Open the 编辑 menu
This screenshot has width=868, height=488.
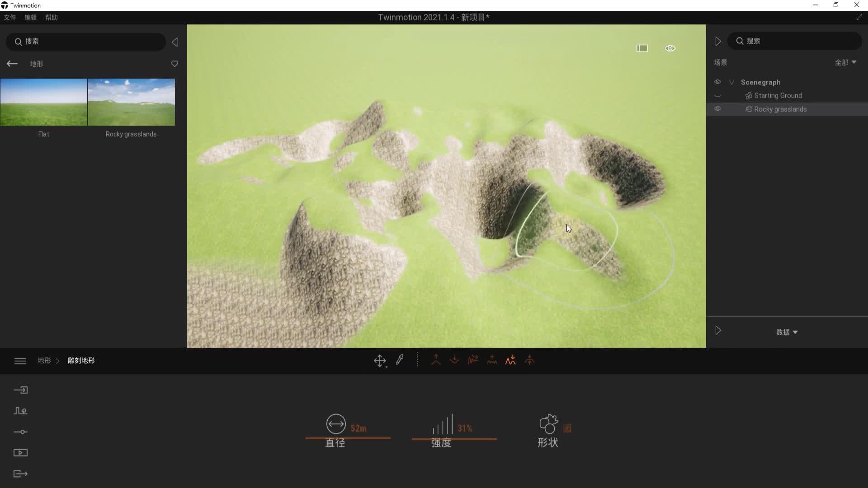(31, 18)
